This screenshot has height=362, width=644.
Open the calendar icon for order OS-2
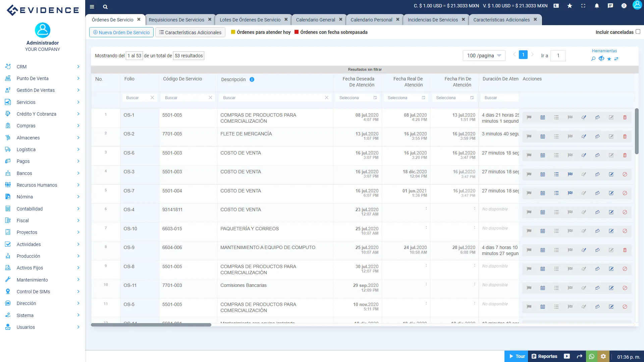(x=543, y=136)
